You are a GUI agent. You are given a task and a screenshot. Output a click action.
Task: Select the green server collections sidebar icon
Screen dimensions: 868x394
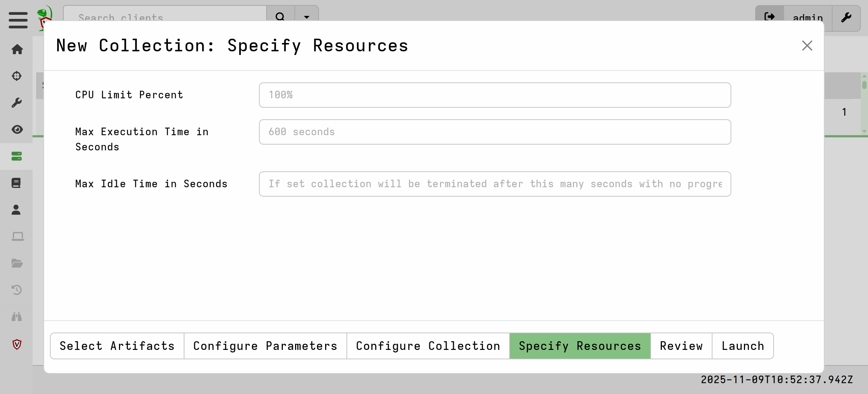pyautogui.click(x=17, y=156)
